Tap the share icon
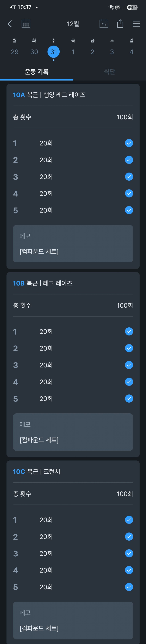146x644 pixels. coord(120,24)
